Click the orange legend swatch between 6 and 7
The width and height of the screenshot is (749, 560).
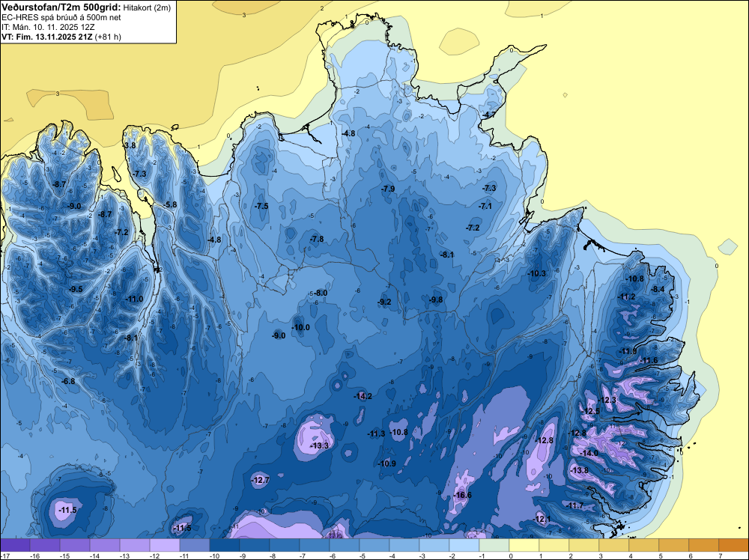703,545
